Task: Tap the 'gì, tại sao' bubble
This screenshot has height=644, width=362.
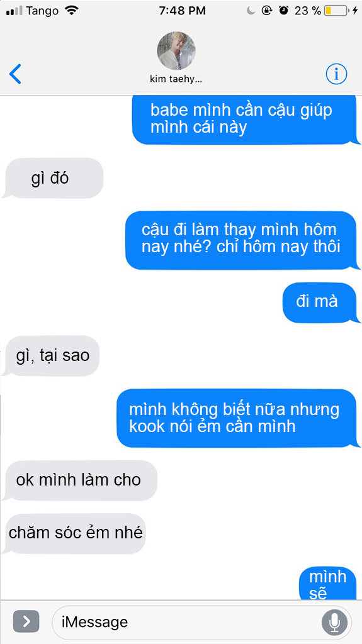Action: tap(51, 356)
